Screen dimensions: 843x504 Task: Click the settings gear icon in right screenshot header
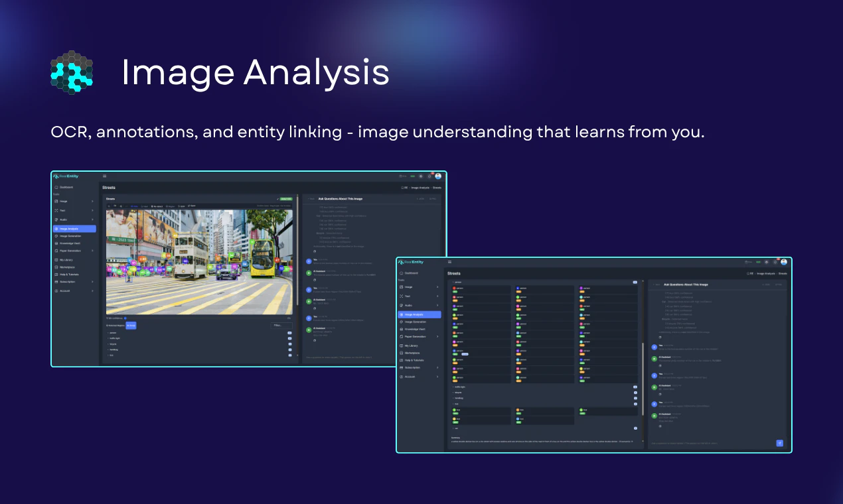coord(766,262)
